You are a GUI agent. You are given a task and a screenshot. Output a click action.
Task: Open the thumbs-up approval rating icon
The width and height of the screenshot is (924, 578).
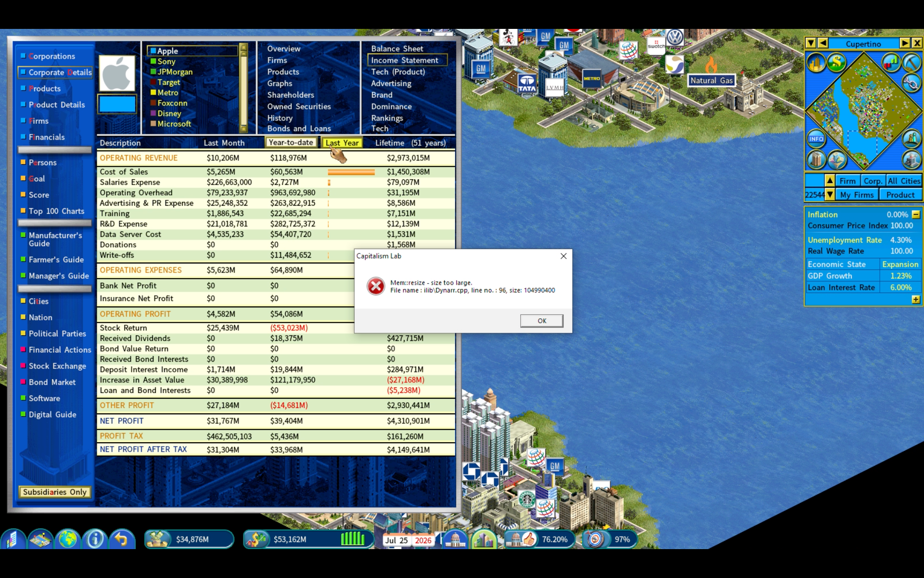(522, 539)
